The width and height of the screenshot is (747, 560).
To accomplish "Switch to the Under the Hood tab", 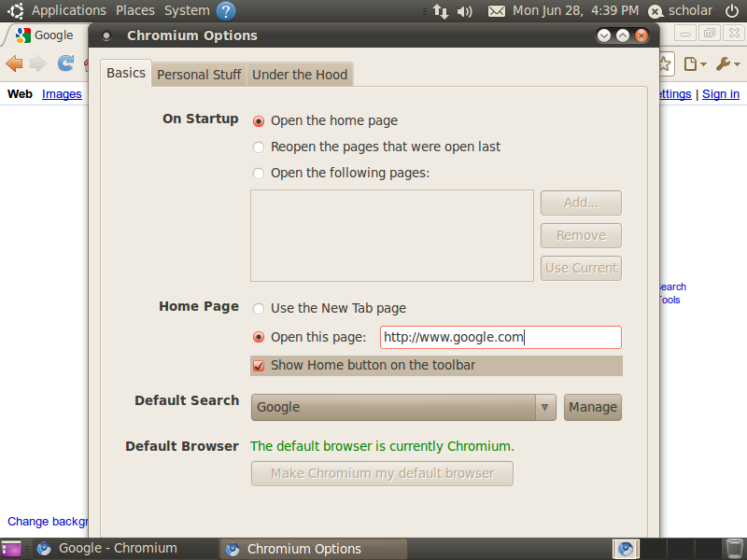I will 300,75.
